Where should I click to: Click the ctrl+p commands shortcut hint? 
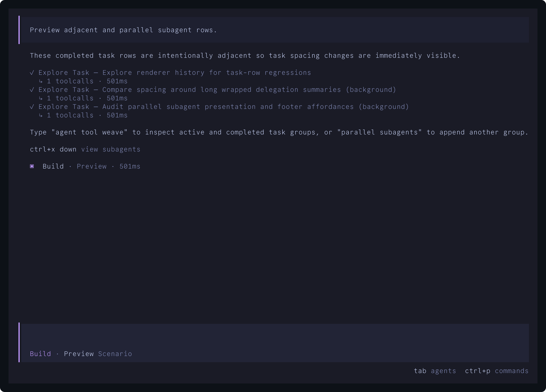coord(497,371)
